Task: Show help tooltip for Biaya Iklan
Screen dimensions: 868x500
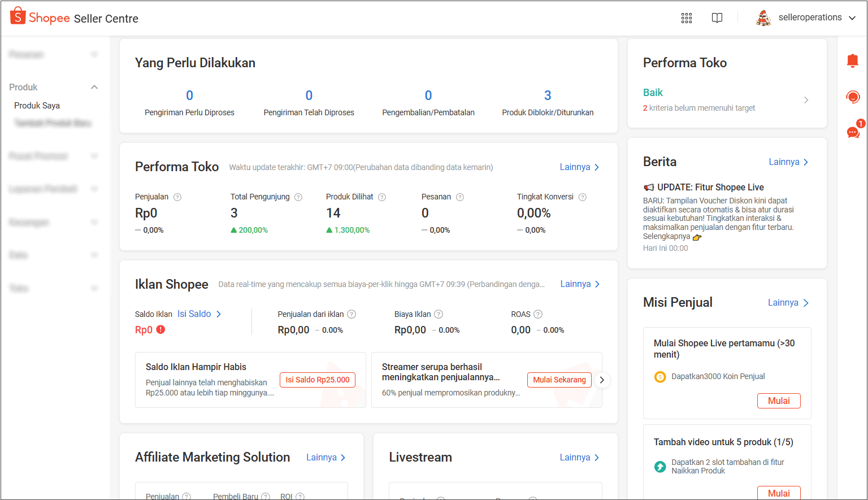Action: pos(439,314)
